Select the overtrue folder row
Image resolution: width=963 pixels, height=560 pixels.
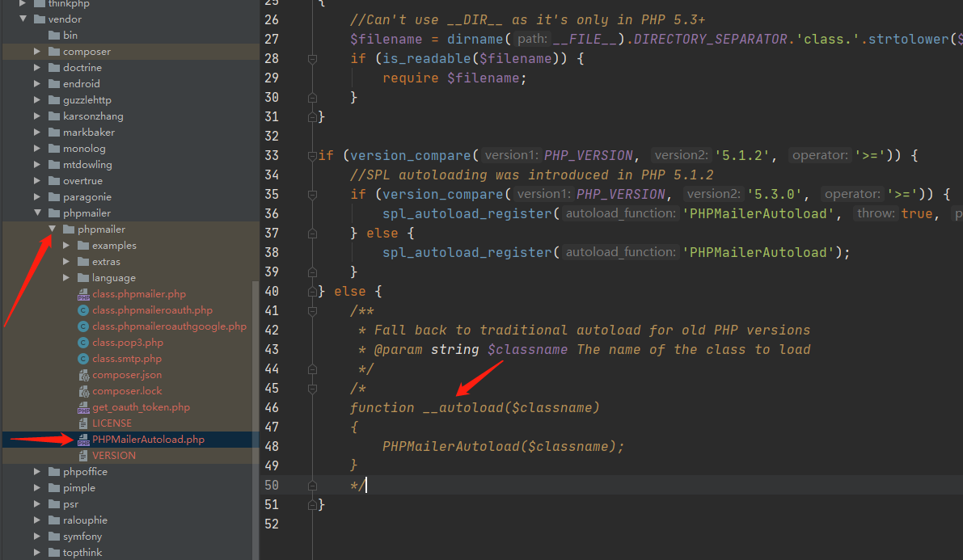(x=131, y=181)
